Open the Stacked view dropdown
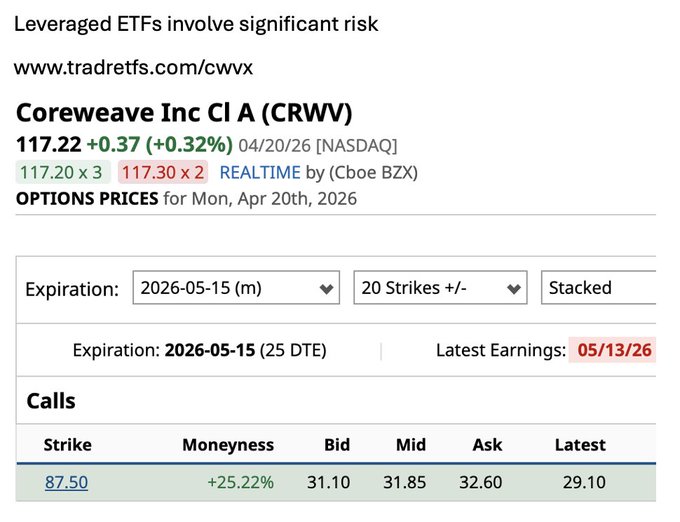680x522 pixels. click(598, 288)
